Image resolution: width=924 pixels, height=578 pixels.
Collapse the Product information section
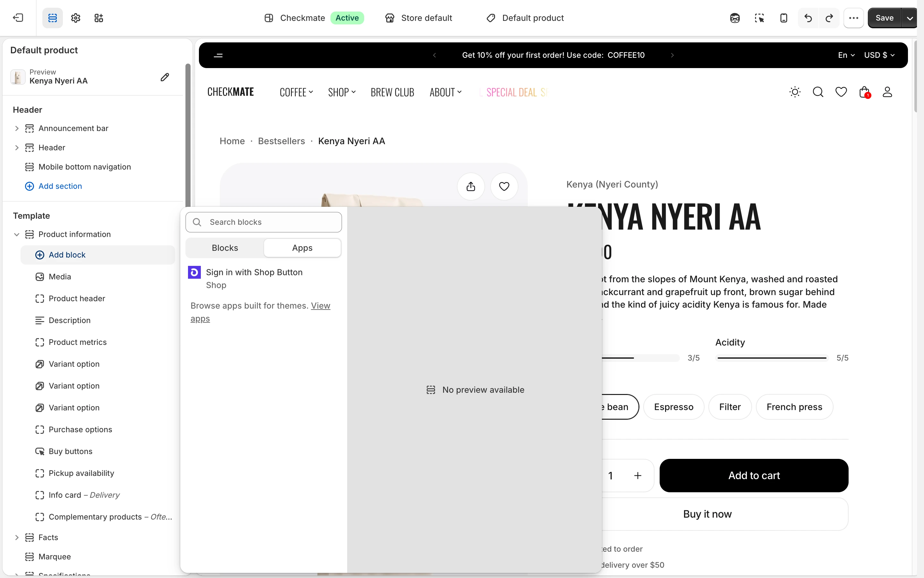[16, 234]
